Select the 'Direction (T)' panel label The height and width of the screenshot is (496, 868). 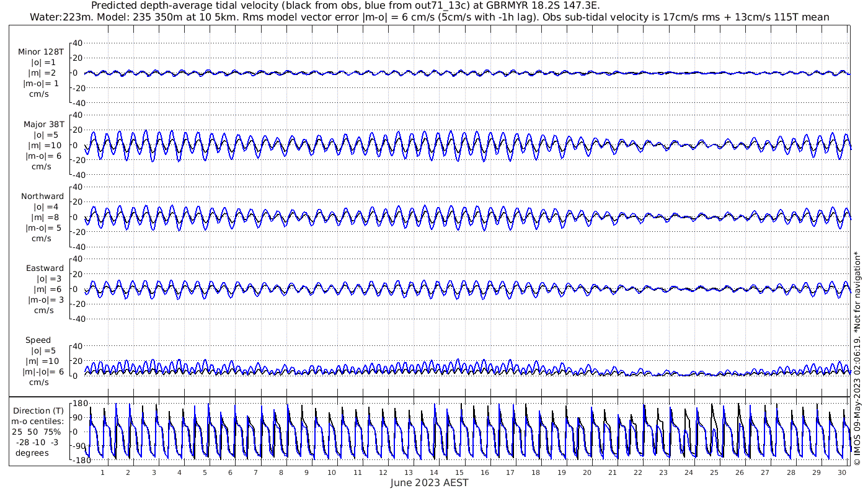tap(38, 411)
